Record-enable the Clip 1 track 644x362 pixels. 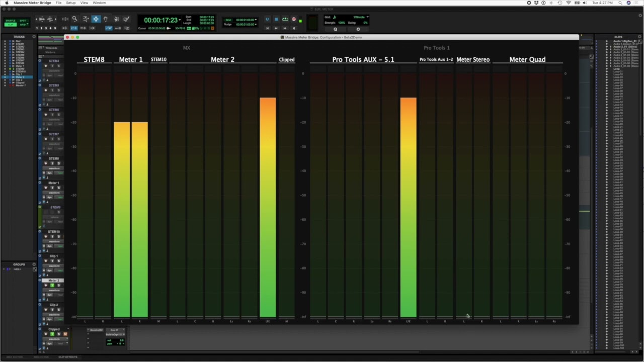pos(45,261)
